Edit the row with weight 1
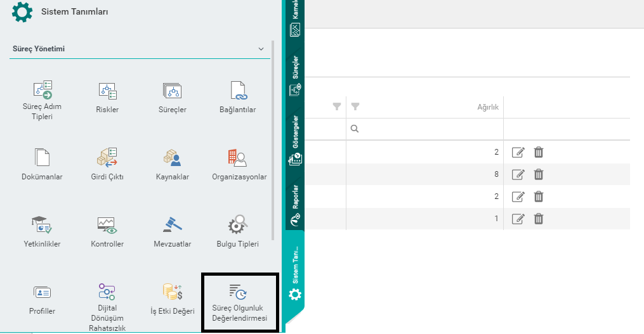The image size is (644, 334). 518,219
